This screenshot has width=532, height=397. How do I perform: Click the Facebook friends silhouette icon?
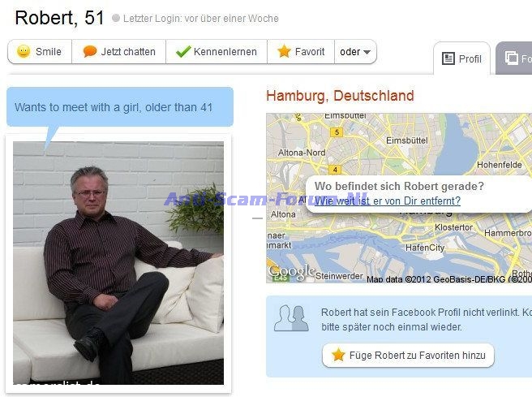pos(292,318)
